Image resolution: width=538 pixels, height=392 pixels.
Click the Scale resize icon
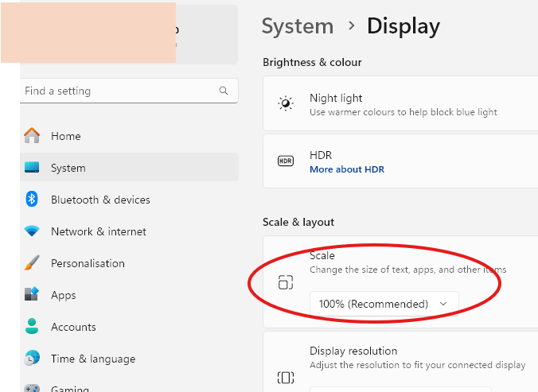tap(286, 282)
